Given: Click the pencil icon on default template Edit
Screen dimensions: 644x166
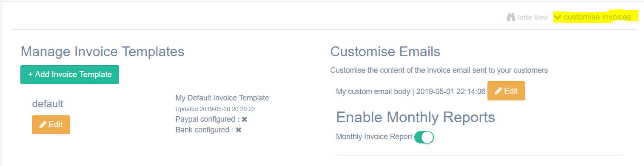Looking at the screenshot, I should pos(43,125).
